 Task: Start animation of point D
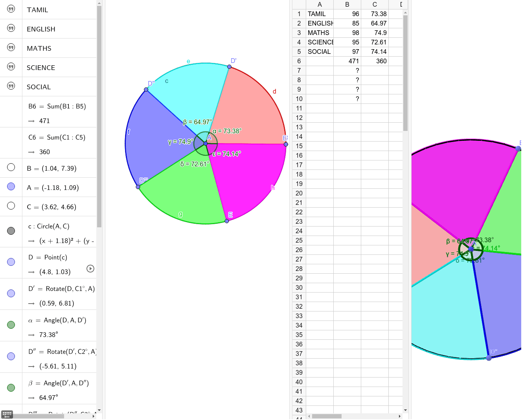[x=90, y=269]
